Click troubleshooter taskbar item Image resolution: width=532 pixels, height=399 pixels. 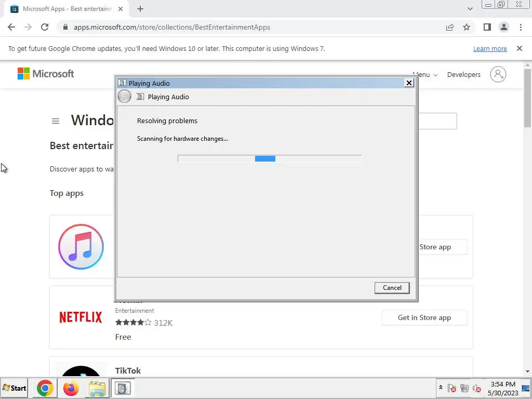123,388
